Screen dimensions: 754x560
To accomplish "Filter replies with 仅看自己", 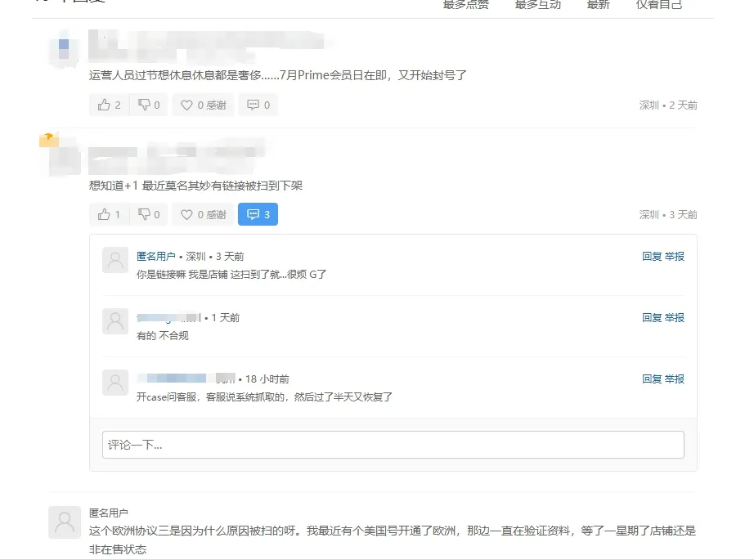I will (659, 4).
